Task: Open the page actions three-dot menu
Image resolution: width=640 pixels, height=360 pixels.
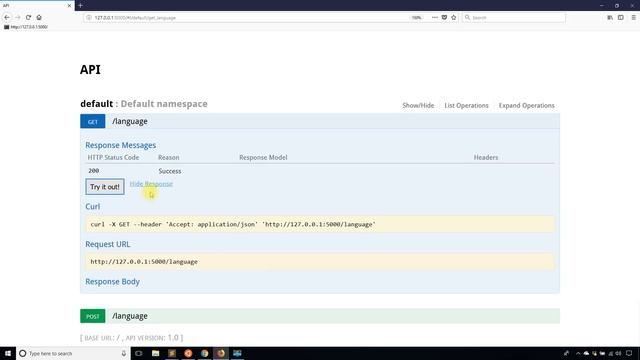Action: (435, 18)
